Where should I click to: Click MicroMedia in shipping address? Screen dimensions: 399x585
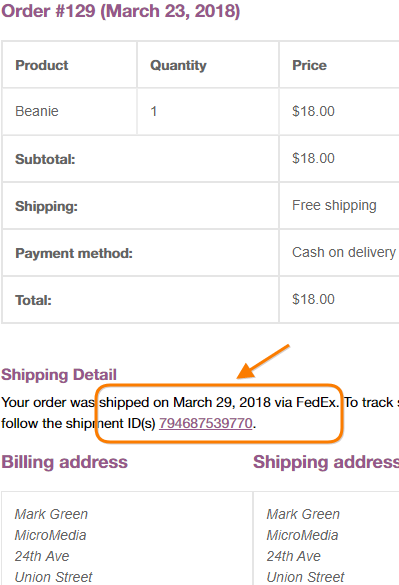pyautogui.click(x=302, y=535)
